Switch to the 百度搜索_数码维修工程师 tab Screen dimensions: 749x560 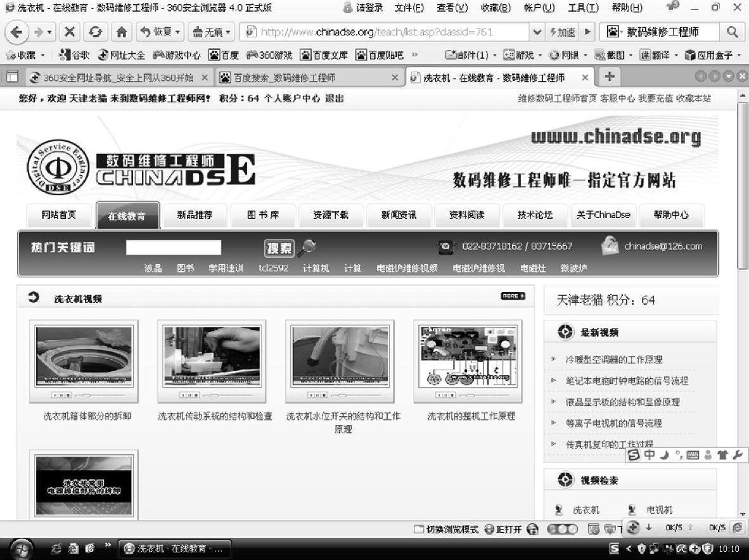305,77
